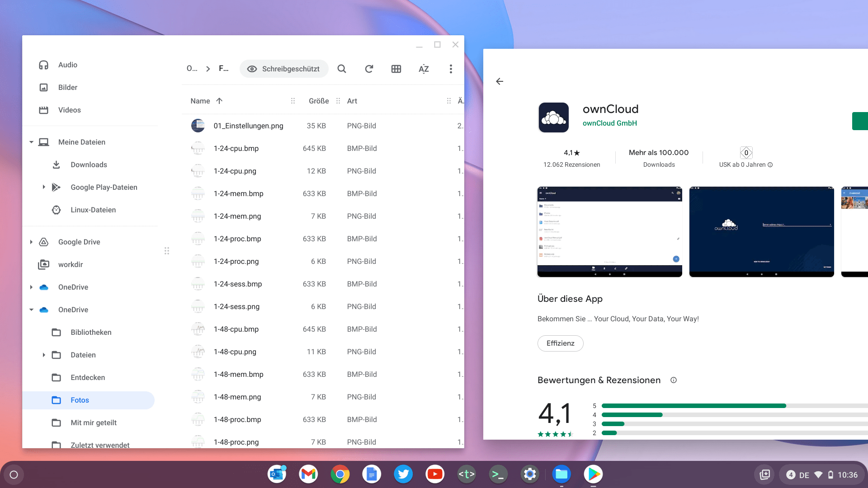Open Outlook from the shelf
The width and height of the screenshot is (868, 488).
277,474
